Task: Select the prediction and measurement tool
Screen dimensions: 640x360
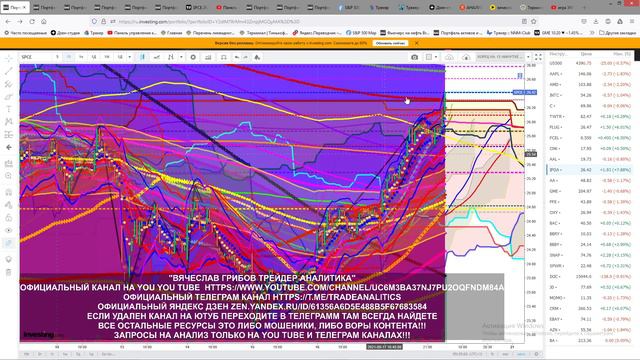Action: tap(9, 134)
